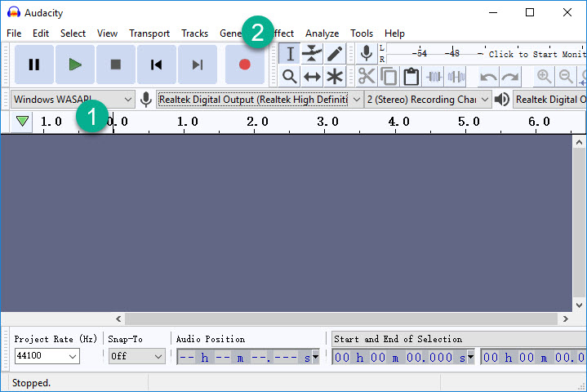The image size is (587, 392).
Task: Click the Redo arrow icon
Action: (510, 77)
